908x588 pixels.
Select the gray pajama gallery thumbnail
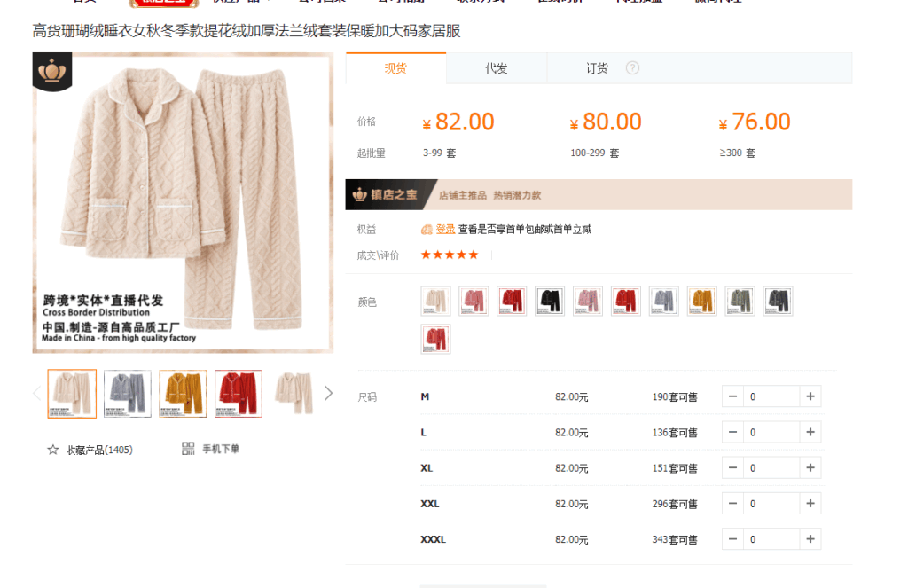128,394
